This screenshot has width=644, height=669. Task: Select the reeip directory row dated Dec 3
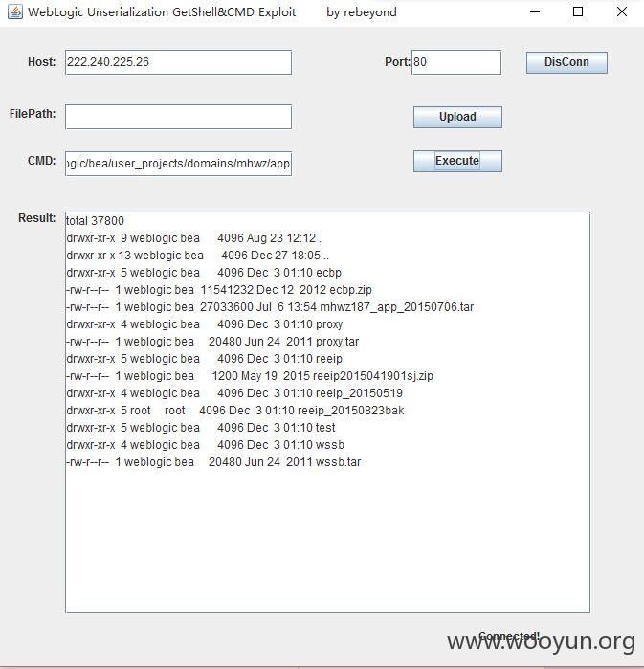coord(204,358)
